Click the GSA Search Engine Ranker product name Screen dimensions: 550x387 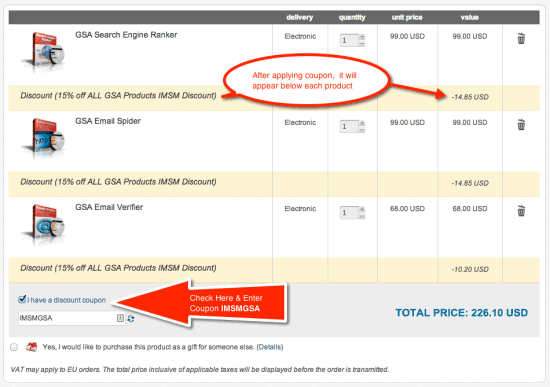click(126, 35)
